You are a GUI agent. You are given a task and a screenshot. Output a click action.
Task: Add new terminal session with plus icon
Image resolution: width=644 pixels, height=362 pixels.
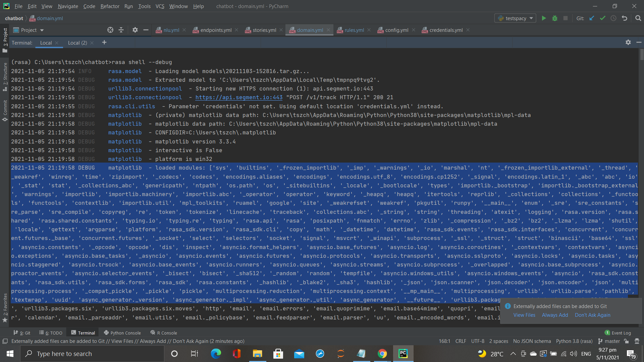pyautogui.click(x=104, y=42)
